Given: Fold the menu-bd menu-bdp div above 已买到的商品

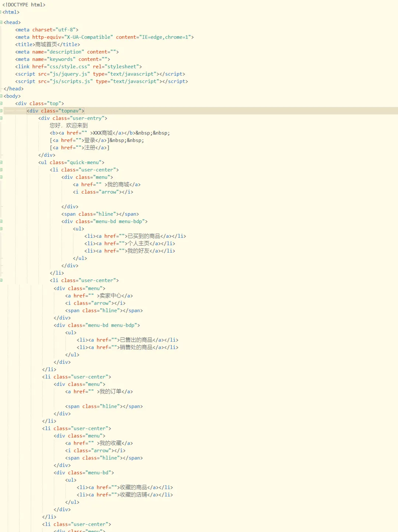Looking at the screenshot, I should [1, 222].
